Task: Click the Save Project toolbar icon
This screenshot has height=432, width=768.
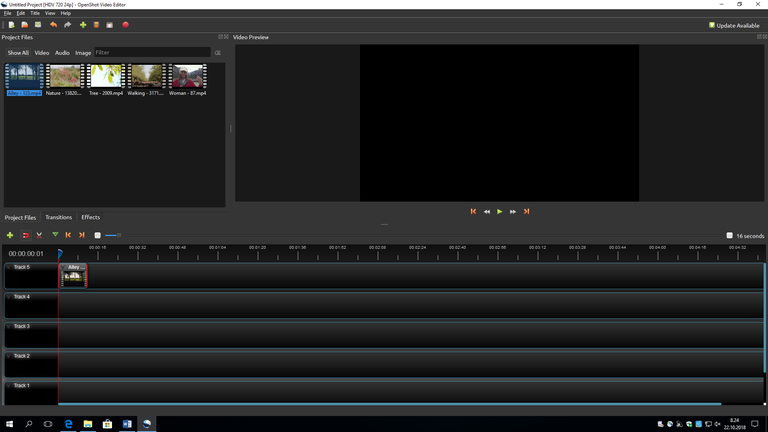Action: [38, 25]
